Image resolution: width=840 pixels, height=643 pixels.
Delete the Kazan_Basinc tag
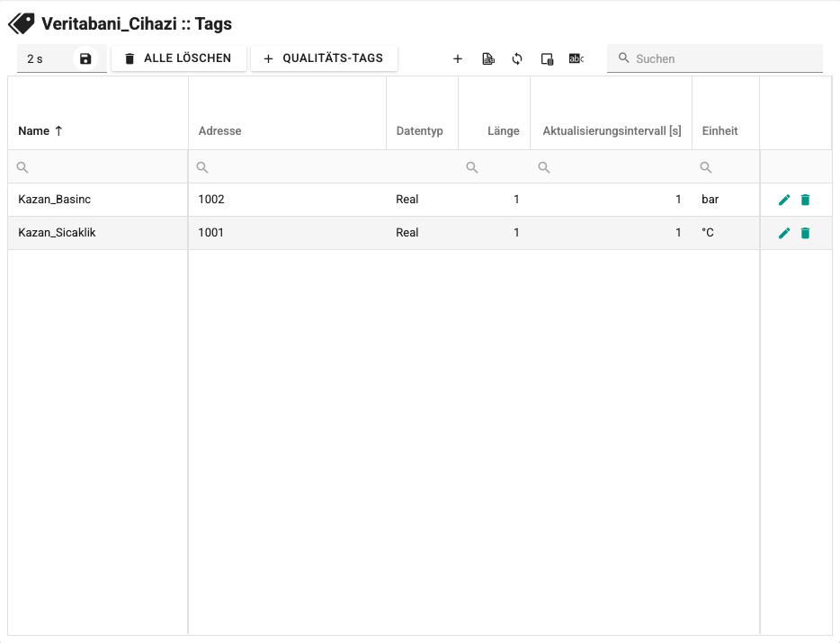(x=805, y=200)
